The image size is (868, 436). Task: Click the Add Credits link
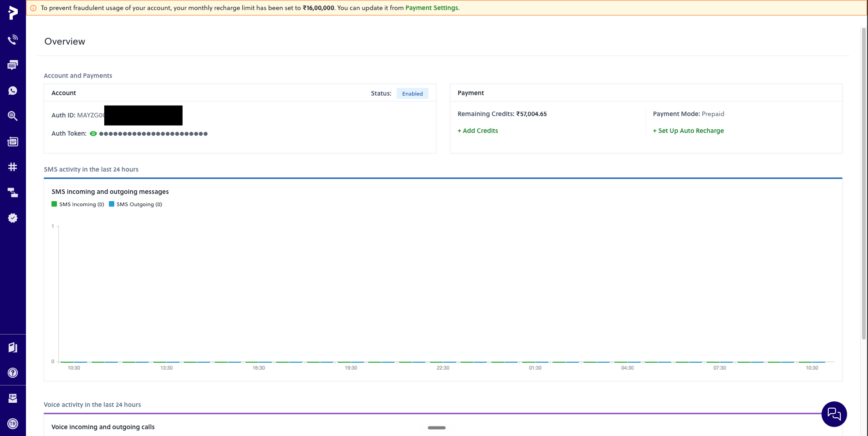tap(478, 131)
